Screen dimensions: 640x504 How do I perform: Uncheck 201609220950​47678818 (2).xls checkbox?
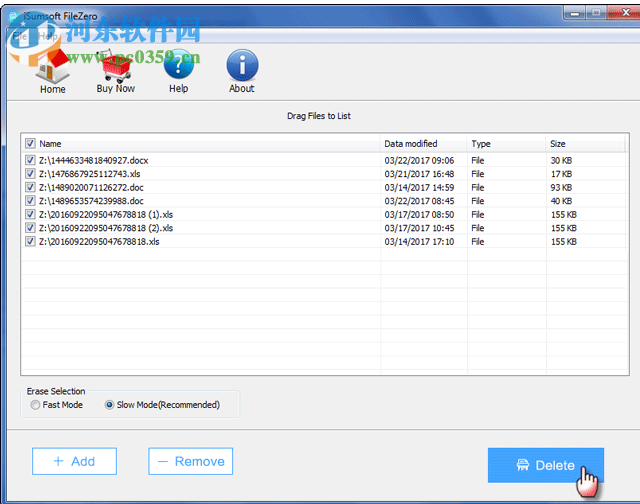[30, 228]
